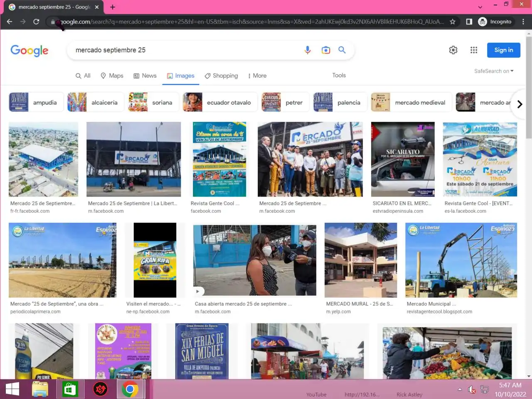Show hidden system tray icons
Image resolution: width=532 pixels, height=399 pixels.
point(460,389)
